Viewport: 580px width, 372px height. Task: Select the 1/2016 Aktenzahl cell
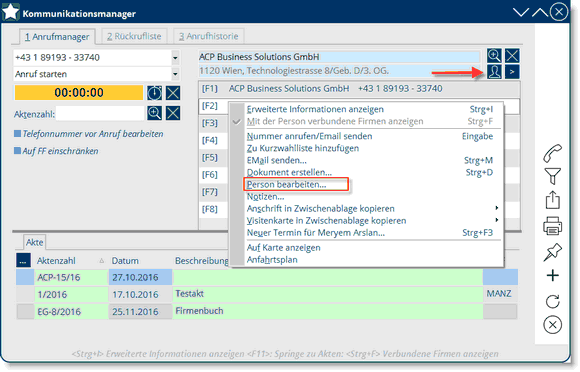point(71,294)
